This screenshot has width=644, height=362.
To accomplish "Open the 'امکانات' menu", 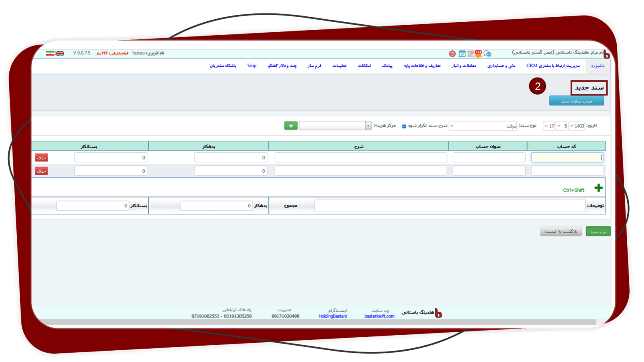I will pos(364,66).
